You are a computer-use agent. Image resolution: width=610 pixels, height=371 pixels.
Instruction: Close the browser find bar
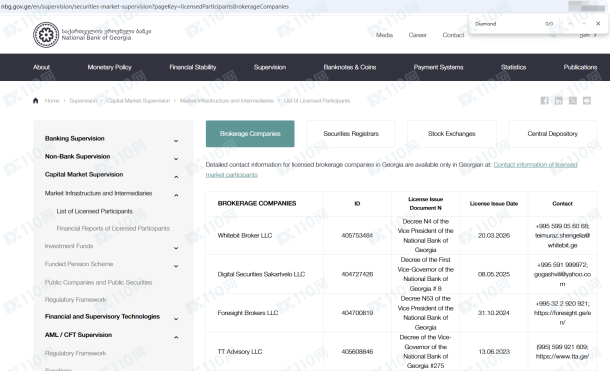click(x=598, y=24)
